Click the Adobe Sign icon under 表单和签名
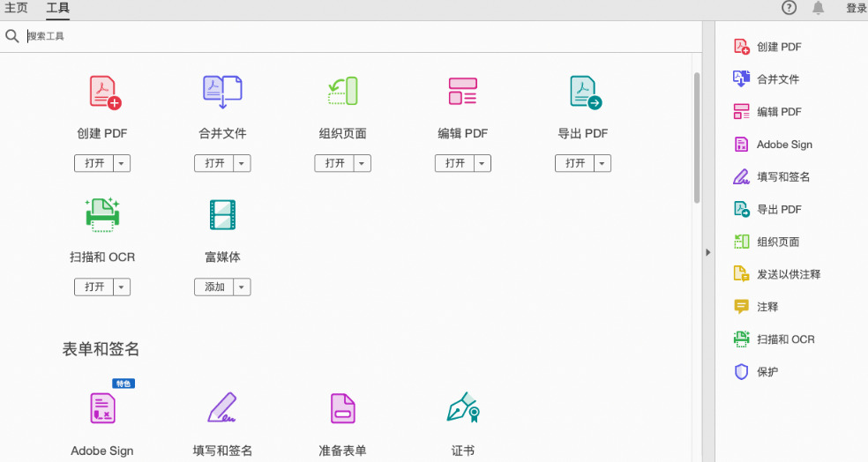 [103, 408]
